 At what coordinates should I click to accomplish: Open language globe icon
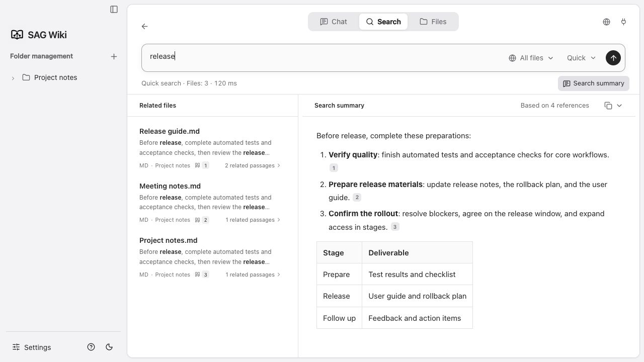tap(606, 22)
